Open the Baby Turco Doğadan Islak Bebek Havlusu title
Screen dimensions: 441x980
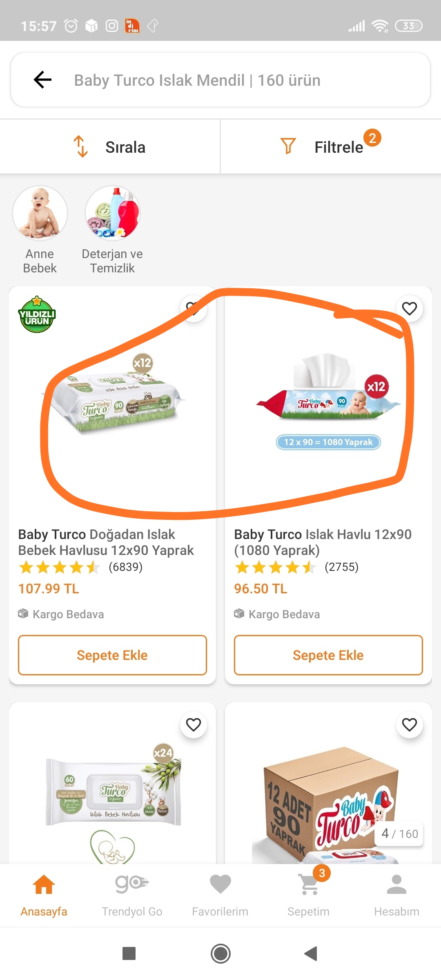106,542
